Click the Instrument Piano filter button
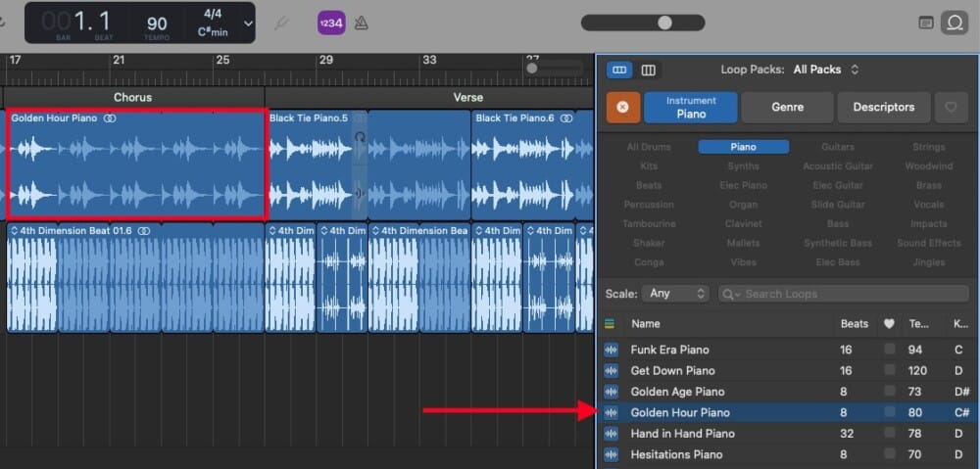Screen dimensions: 980x469 coord(691,108)
